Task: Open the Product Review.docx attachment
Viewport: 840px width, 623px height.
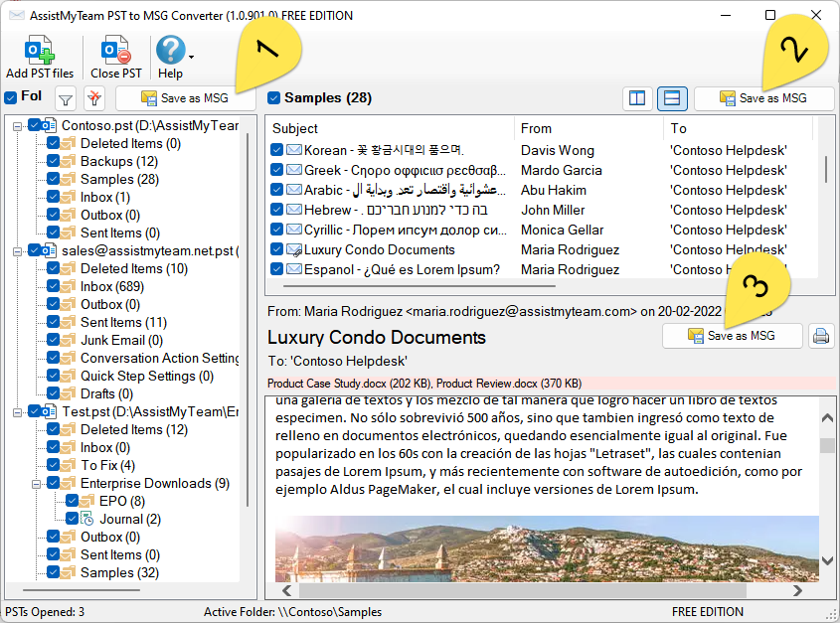Action: [x=509, y=384]
